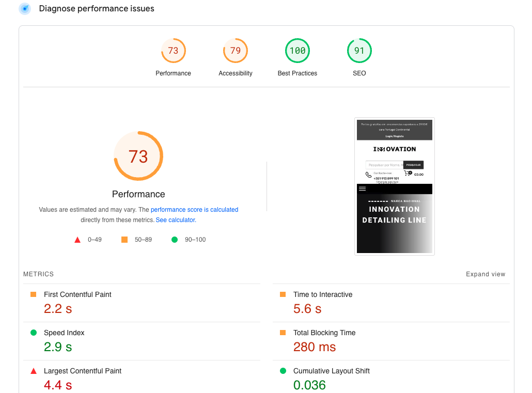The height and width of the screenshot is (393, 532).
Task: Click orange square beside Total Blocking Time
Action: pos(283,333)
